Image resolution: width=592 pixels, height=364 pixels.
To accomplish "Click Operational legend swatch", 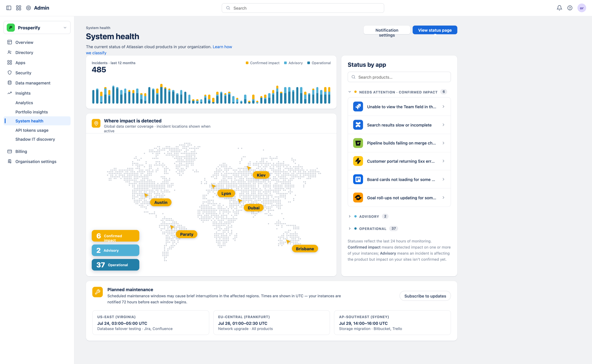I will [x=309, y=63].
